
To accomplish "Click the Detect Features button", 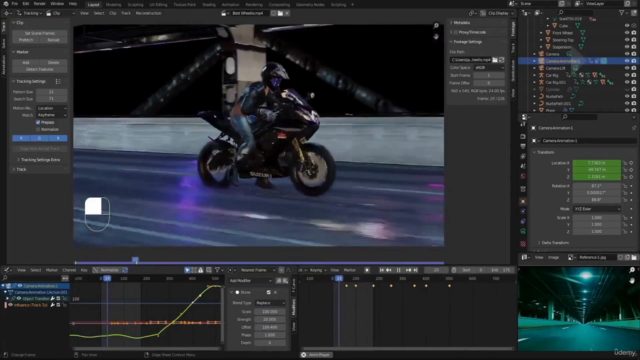I will click(40, 69).
